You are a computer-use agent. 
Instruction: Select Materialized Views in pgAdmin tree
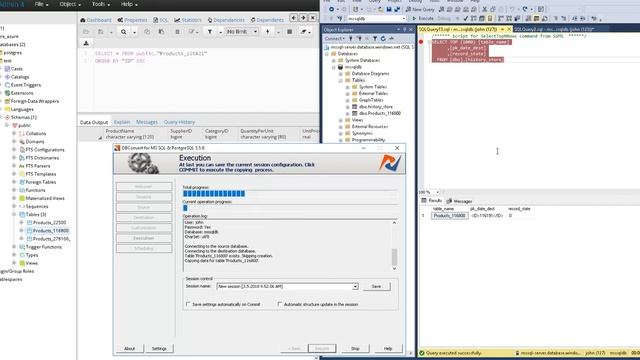click(x=45, y=198)
